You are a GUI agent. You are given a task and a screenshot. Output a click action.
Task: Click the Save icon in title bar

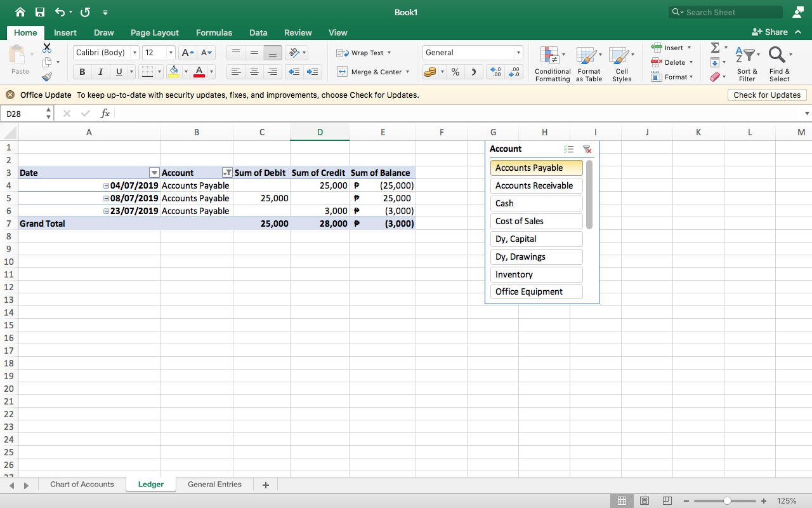point(40,12)
